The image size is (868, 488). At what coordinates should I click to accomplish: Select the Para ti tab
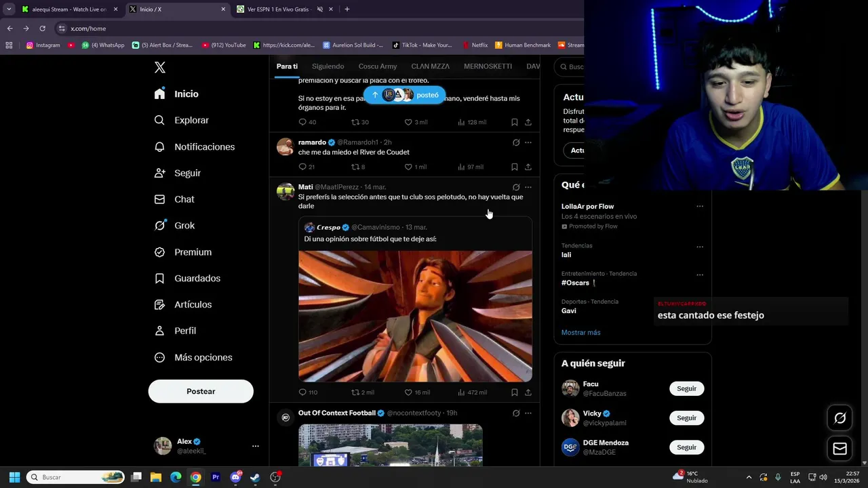(x=287, y=66)
